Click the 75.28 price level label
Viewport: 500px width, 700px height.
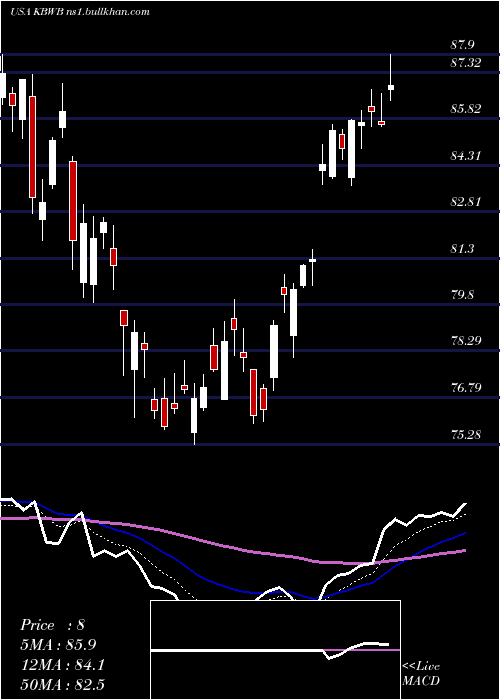click(x=466, y=434)
